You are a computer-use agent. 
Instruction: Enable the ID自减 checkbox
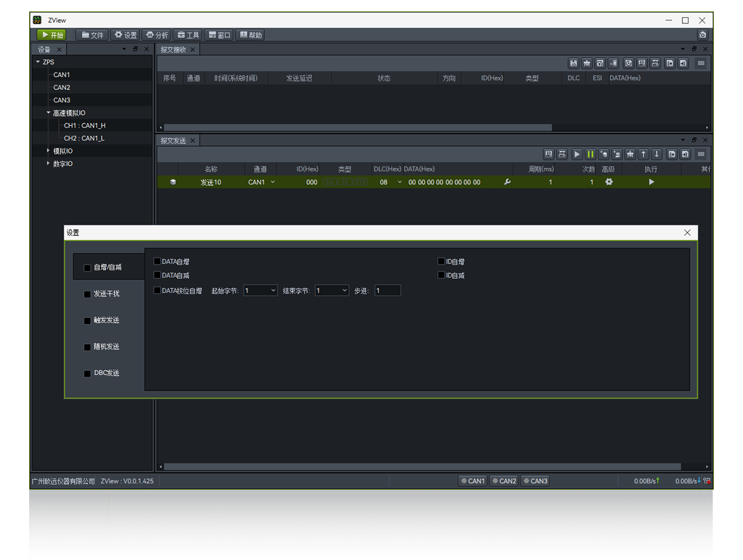click(441, 275)
